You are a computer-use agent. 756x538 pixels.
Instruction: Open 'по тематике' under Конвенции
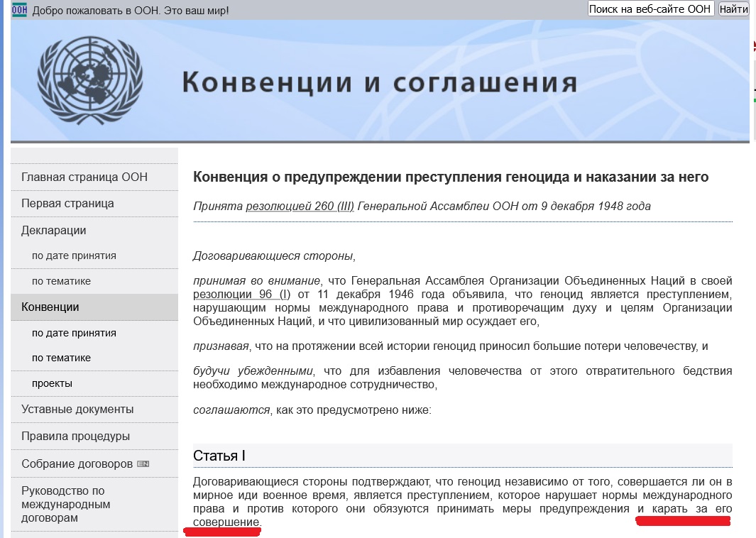point(61,358)
